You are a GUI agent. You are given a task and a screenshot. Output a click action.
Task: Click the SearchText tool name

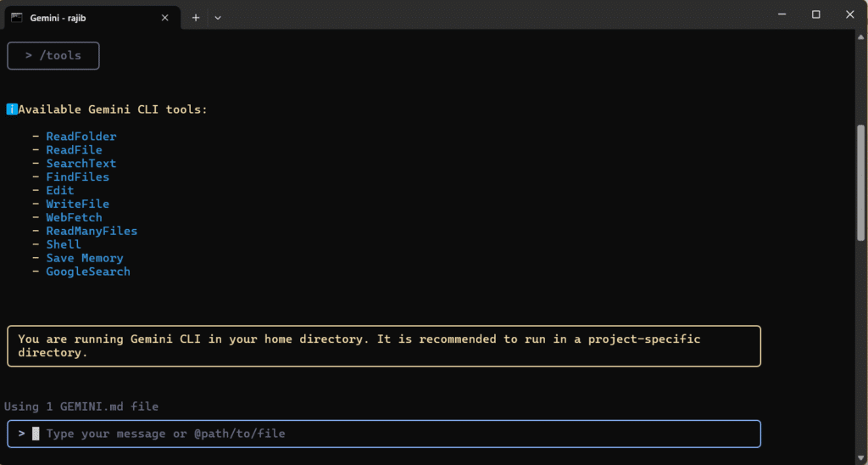[81, 164]
